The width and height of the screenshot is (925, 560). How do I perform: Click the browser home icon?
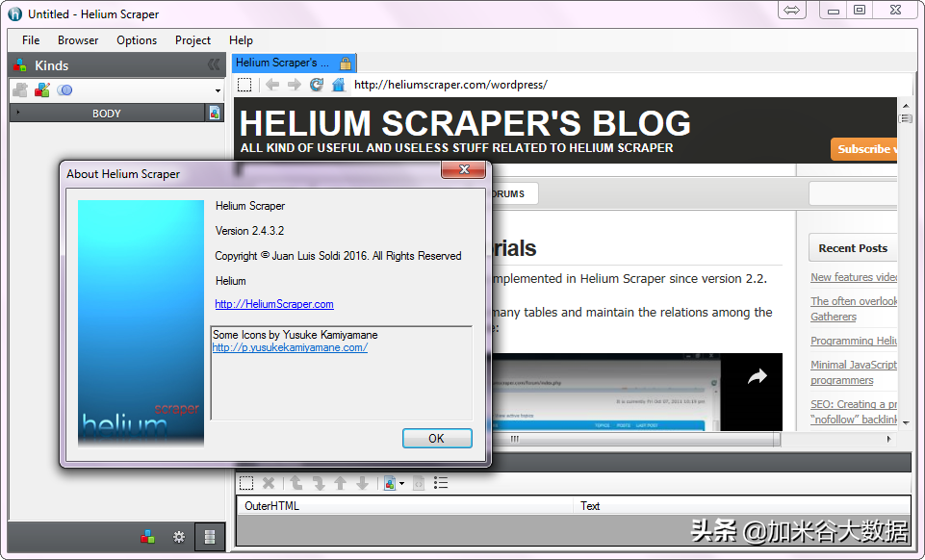pyautogui.click(x=338, y=85)
